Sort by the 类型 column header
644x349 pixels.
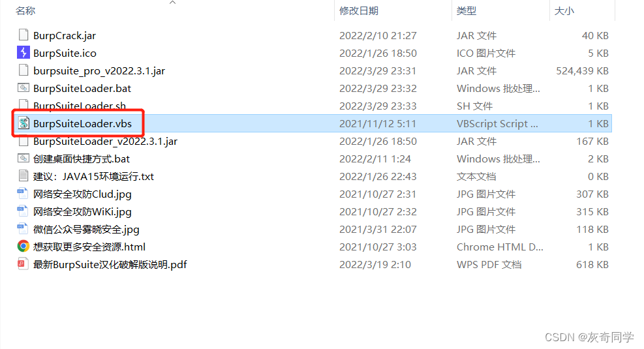(467, 10)
